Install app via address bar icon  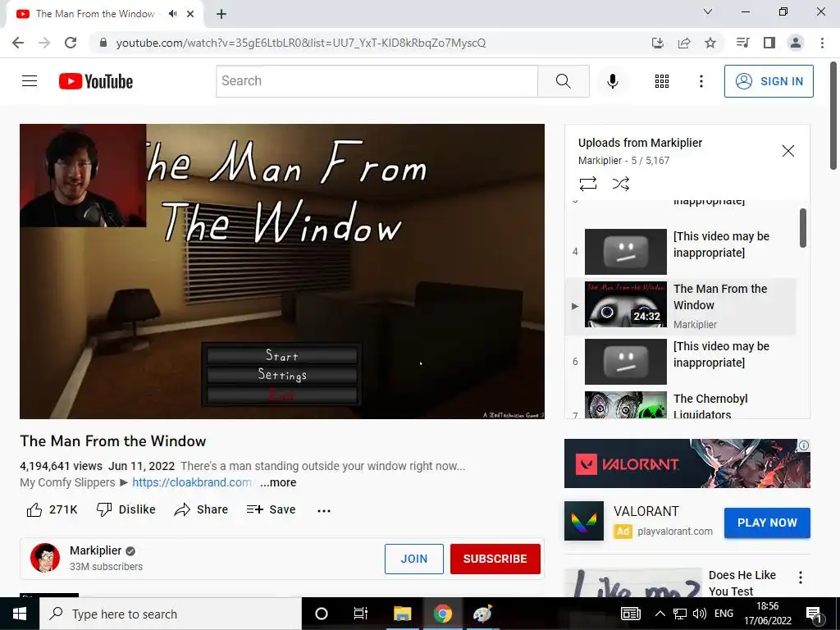658,43
